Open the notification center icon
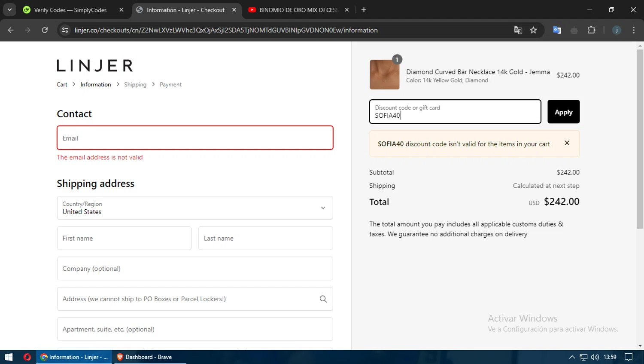This screenshot has height=364, width=644. coord(629,357)
